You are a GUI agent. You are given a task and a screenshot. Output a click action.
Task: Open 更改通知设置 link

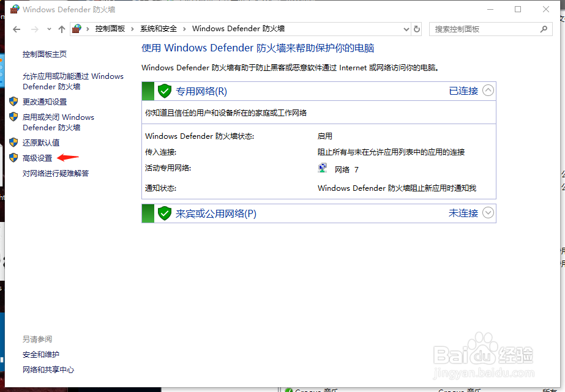tap(45, 102)
